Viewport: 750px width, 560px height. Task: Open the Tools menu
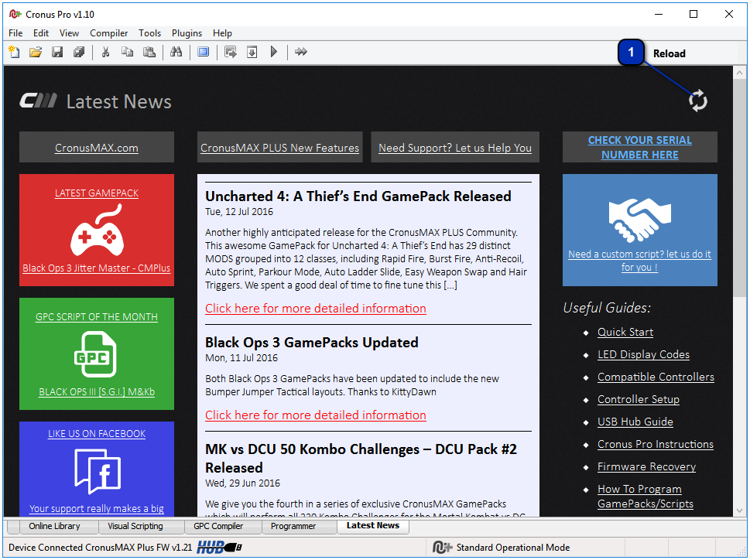point(149,33)
